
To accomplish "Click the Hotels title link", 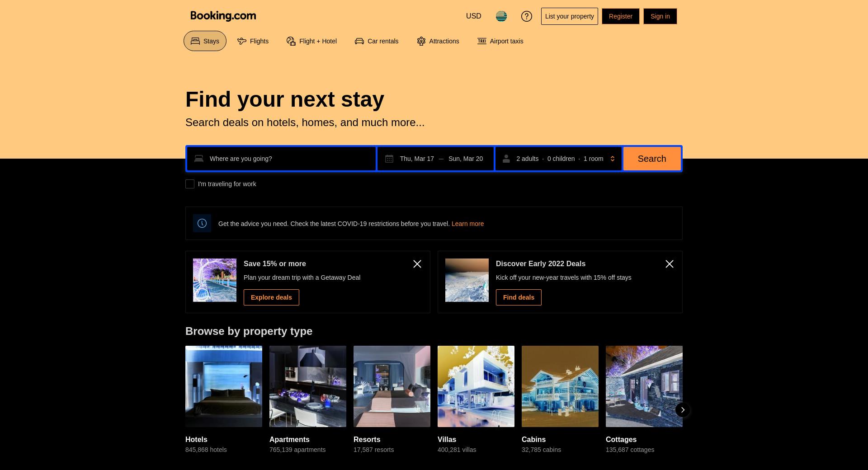I will pyautogui.click(x=196, y=439).
